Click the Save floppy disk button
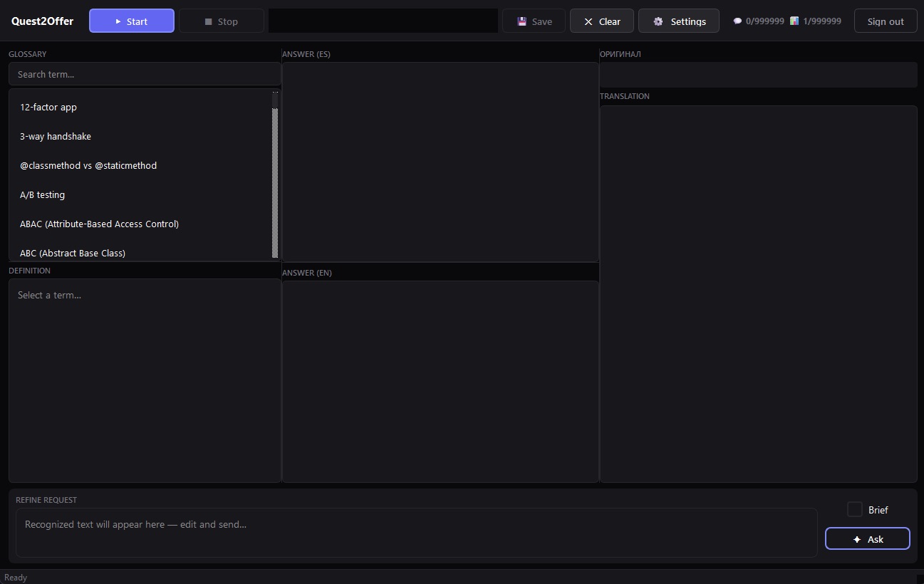 tap(534, 21)
